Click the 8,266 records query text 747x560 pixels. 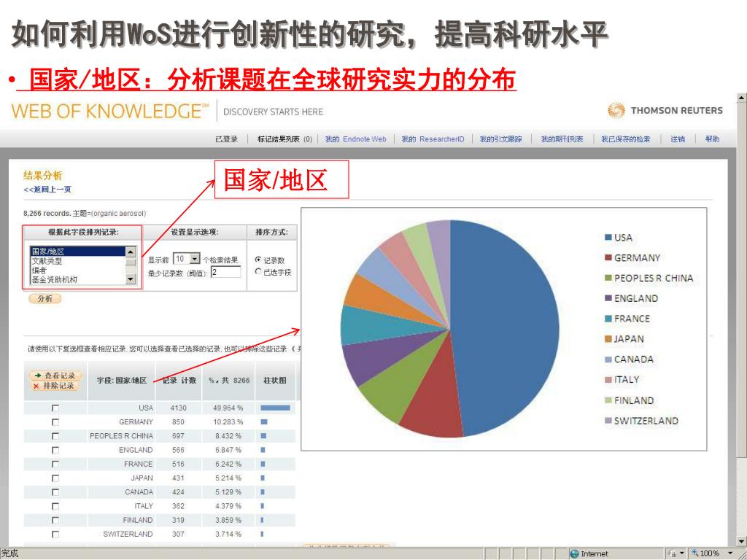pos(85,214)
